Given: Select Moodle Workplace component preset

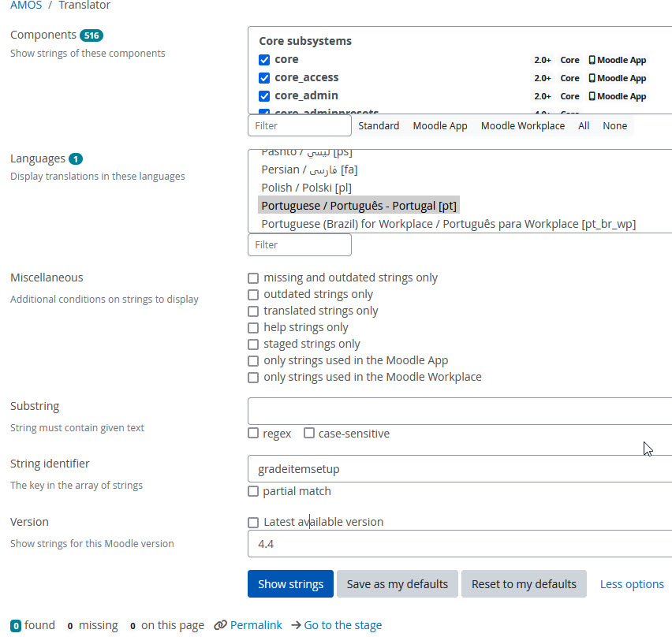Looking at the screenshot, I should (x=522, y=126).
